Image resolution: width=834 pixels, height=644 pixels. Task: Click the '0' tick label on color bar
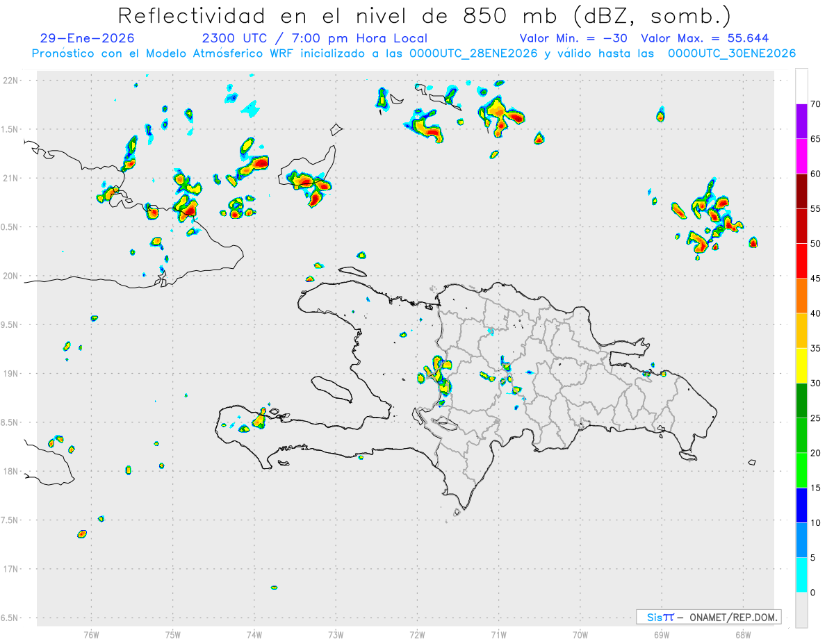point(812,593)
